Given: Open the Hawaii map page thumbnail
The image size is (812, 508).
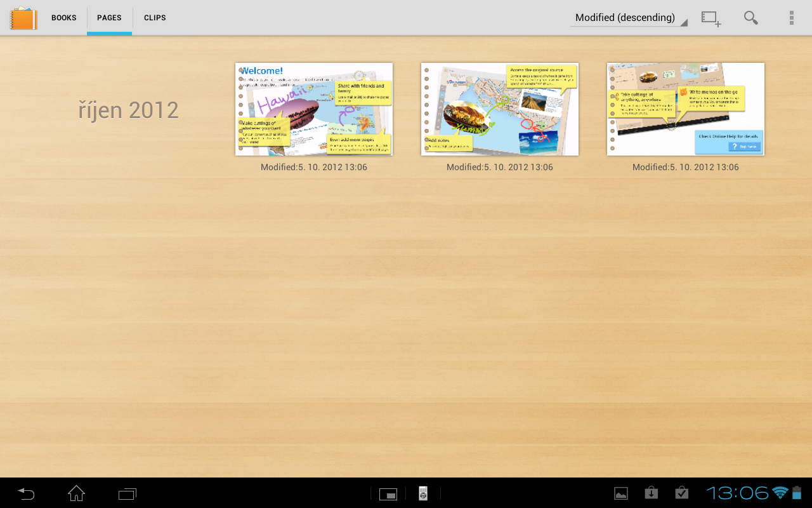Looking at the screenshot, I should [x=499, y=109].
